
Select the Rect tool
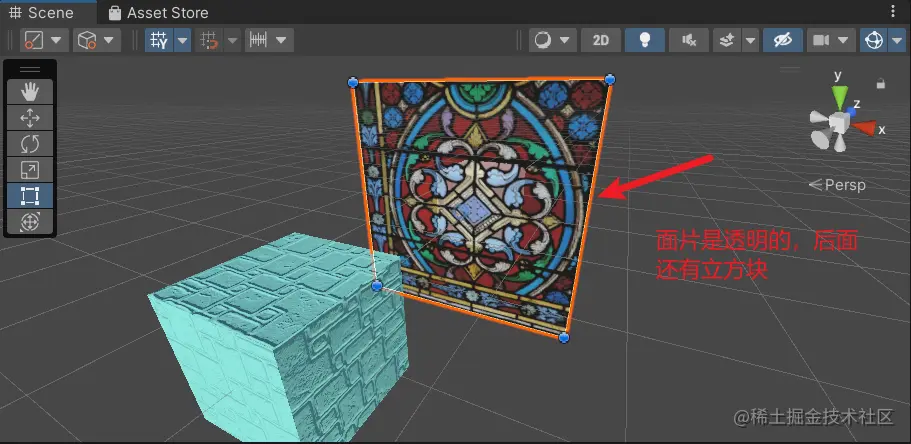coord(30,196)
